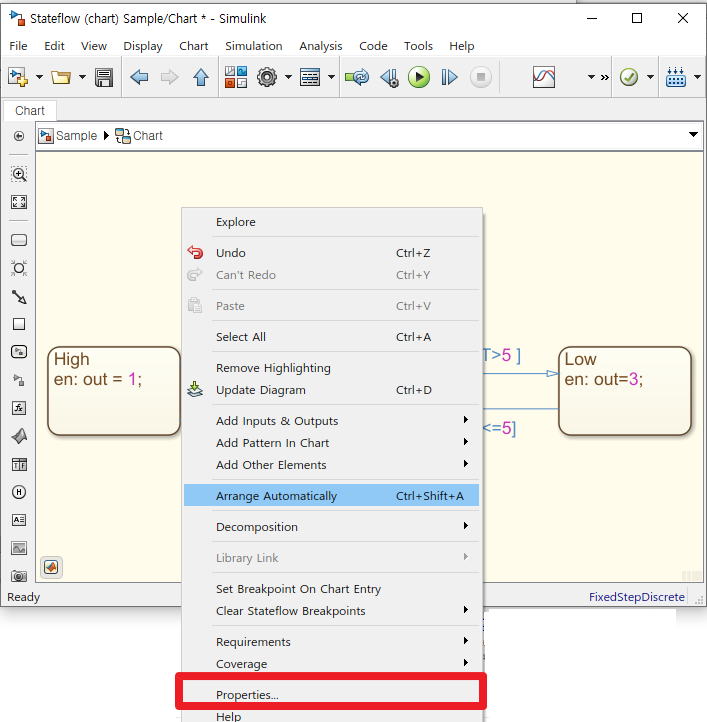Show more toolbar items via double chevron
This screenshot has height=722, width=707.
(605, 77)
